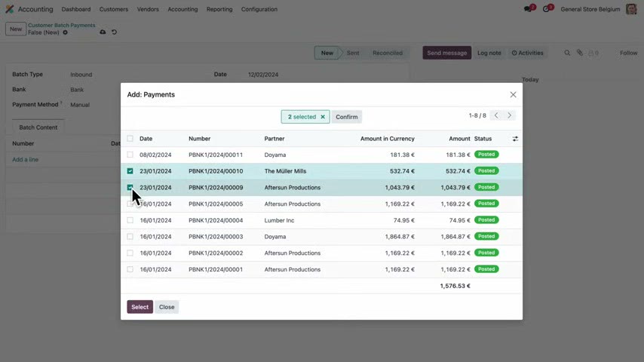The height and width of the screenshot is (362, 644).
Task: Open the Configuration menu
Action: coord(259,9)
